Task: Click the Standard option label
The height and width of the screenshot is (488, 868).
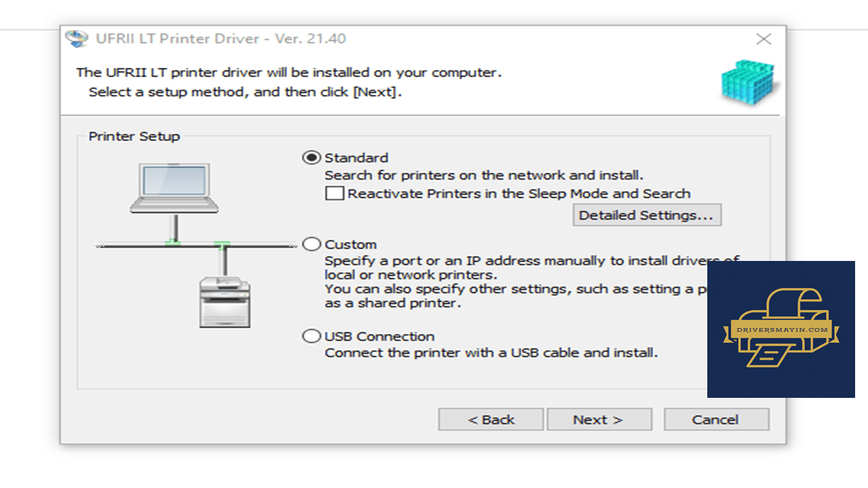Action: (x=357, y=158)
